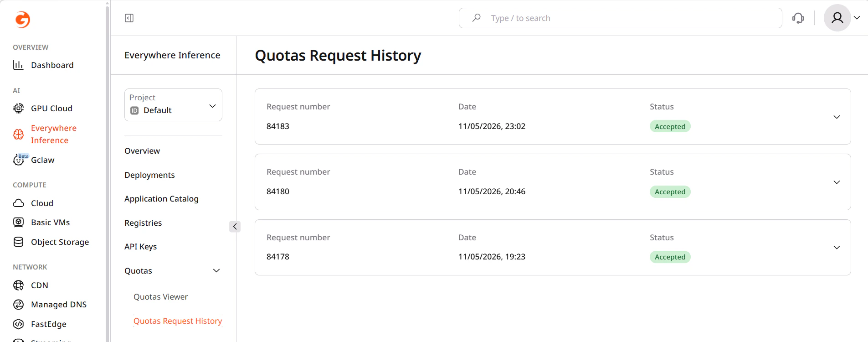This screenshot has width=868, height=342.
Task: Click the Quotas Request History heading
Action: click(x=338, y=56)
